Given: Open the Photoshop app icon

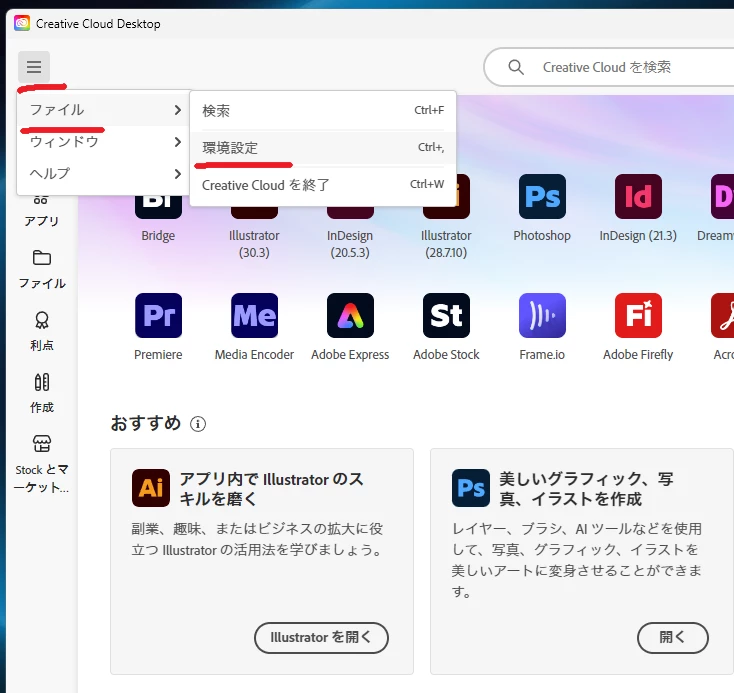Looking at the screenshot, I should 542,196.
